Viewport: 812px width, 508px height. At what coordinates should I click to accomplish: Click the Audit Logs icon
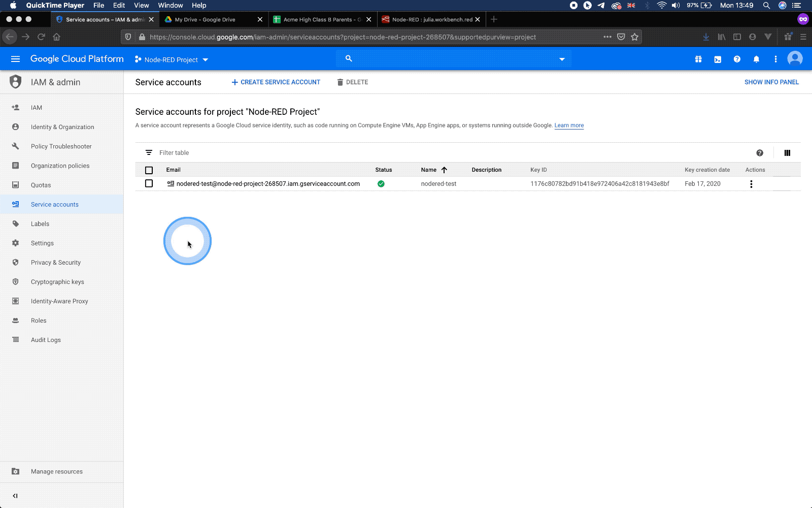click(x=15, y=340)
